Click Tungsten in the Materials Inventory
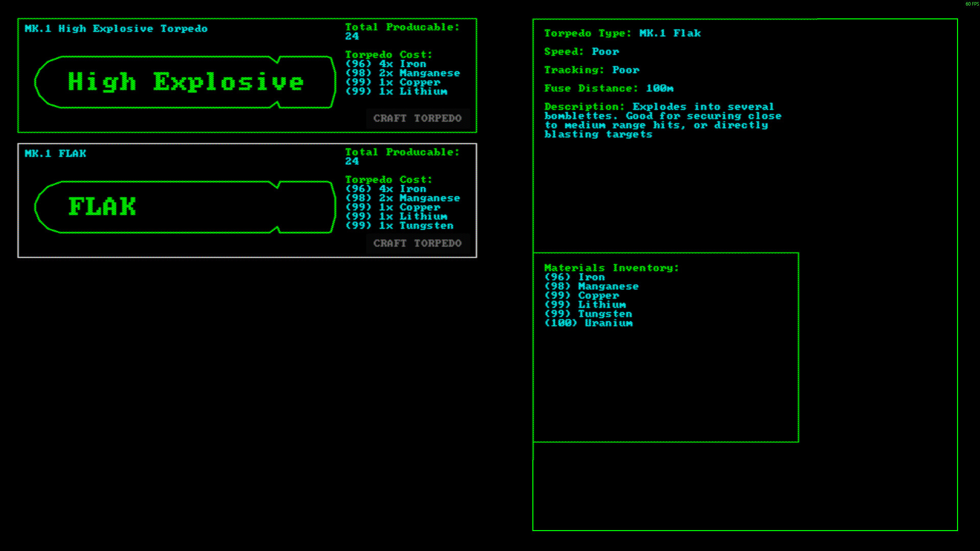The image size is (980, 551). pyautogui.click(x=588, y=314)
